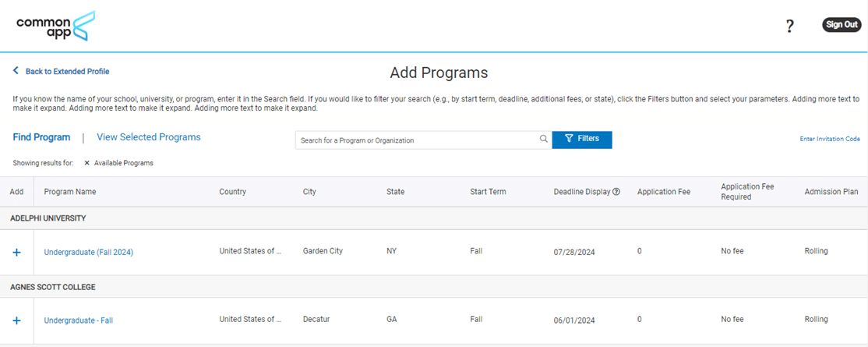The width and height of the screenshot is (868, 347).
Task: Add Adelphi University Undergraduate program with plus
Action: (x=17, y=252)
